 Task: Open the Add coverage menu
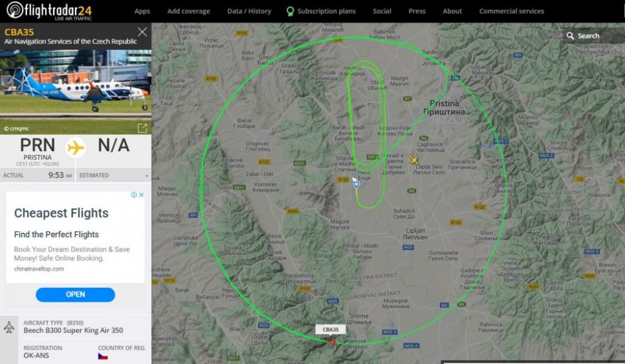point(189,11)
